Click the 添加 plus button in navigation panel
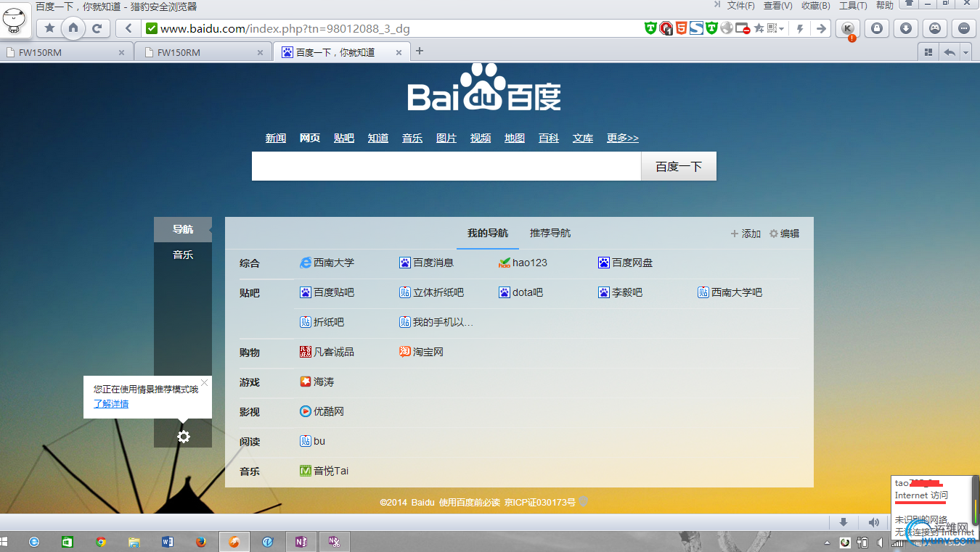The height and width of the screenshot is (552, 980). pyautogui.click(x=746, y=234)
